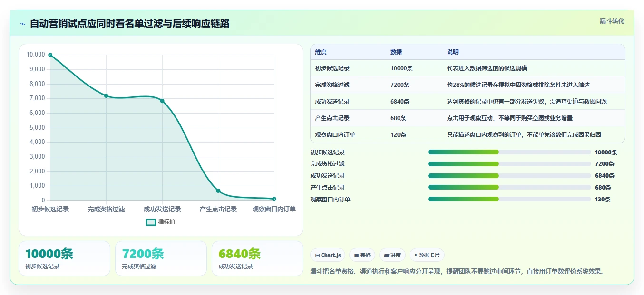The image size is (644, 295).
Task: Click the chart data point for 观察窗口内订单
Action: point(274,199)
